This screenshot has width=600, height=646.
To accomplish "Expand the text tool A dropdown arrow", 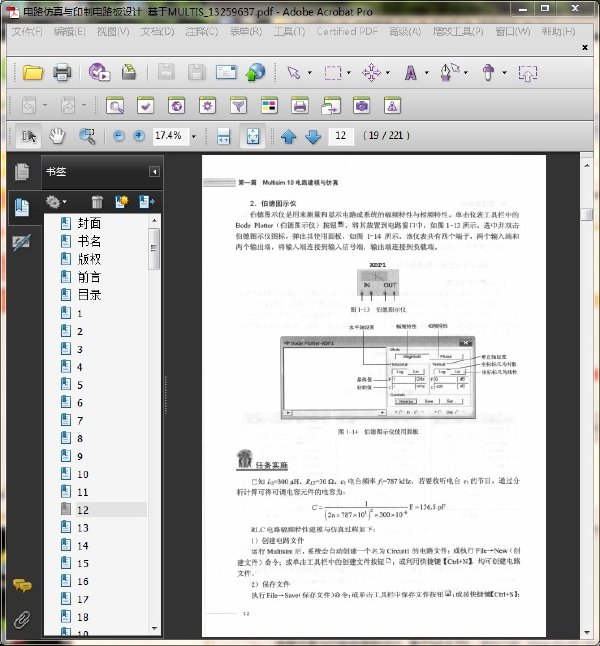I will click(427, 73).
